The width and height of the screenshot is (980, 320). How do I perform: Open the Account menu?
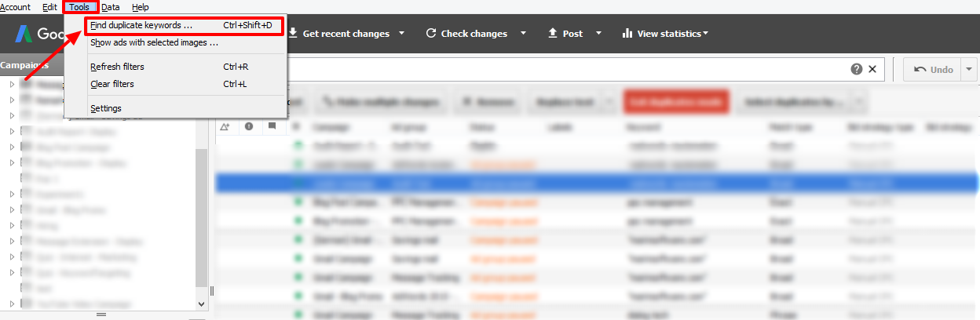pyautogui.click(x=15, y=7)
